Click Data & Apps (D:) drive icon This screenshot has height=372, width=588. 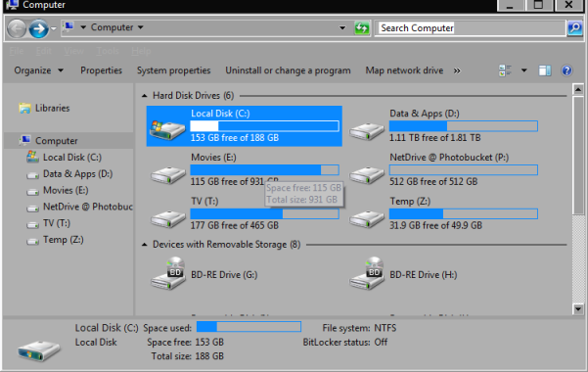(366, 131)
